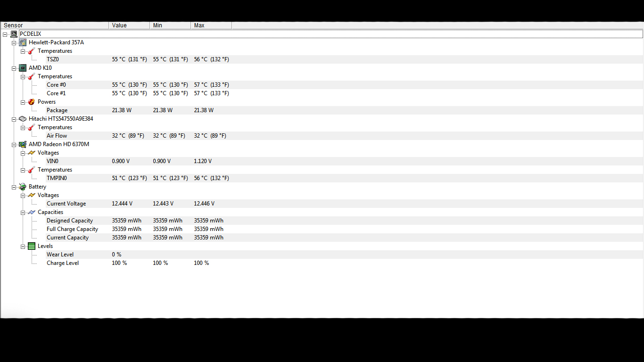Select the Wear Level row
This screenshot has width=644, height=362.
(322, 255)
